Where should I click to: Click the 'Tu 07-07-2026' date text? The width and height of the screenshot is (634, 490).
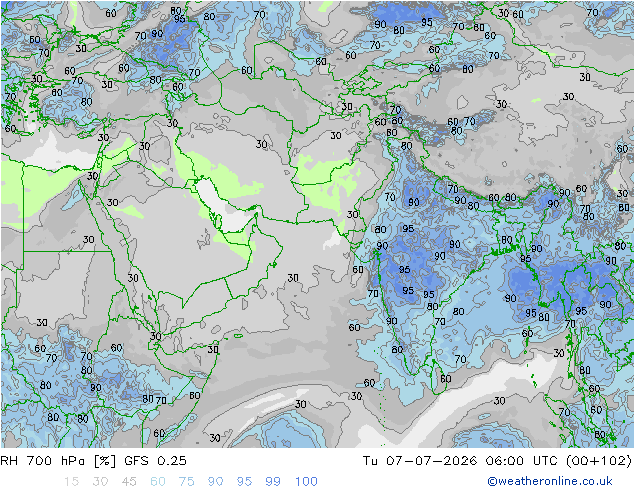[x=420, y=460]
